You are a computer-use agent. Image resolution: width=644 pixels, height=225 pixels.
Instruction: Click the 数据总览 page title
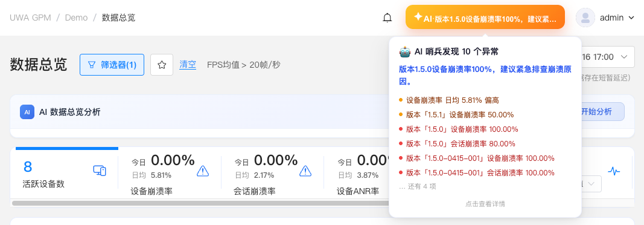39,65
